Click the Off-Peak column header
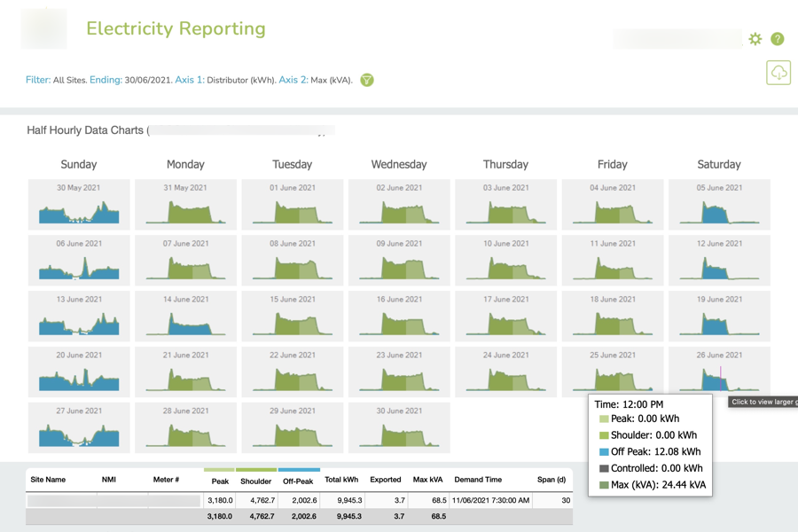The image size is (798, 532). point(299,481)
